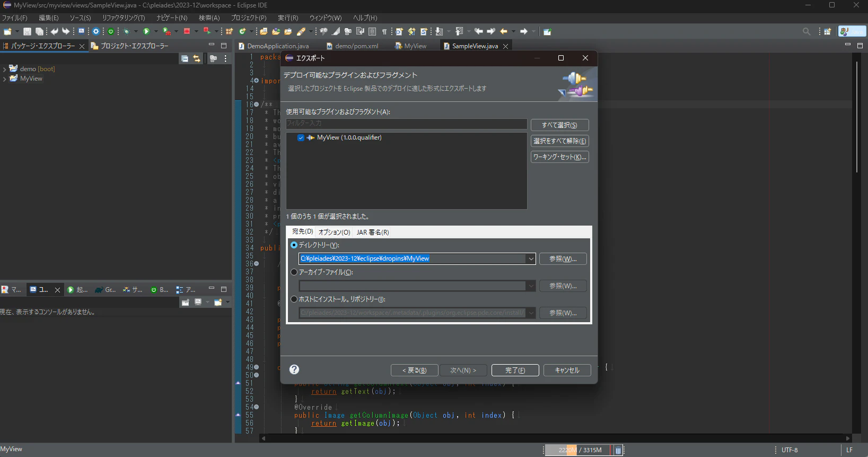Switch to the DemoApplication.java editor tab
Viewport: 868px width, 457px height.
[274, 46]
